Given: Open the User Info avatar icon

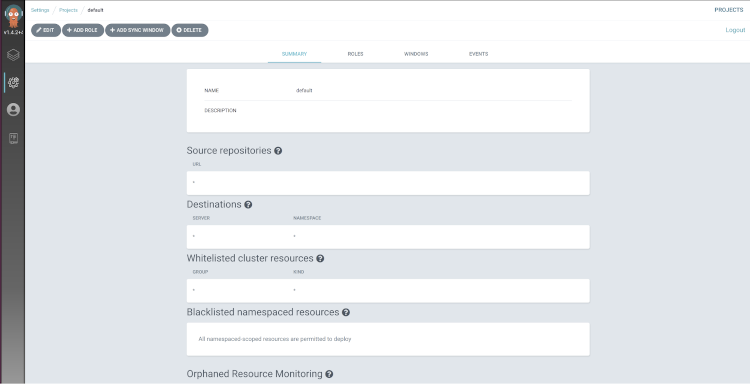Looking at the screenshot, I should [x=13, y=110].
